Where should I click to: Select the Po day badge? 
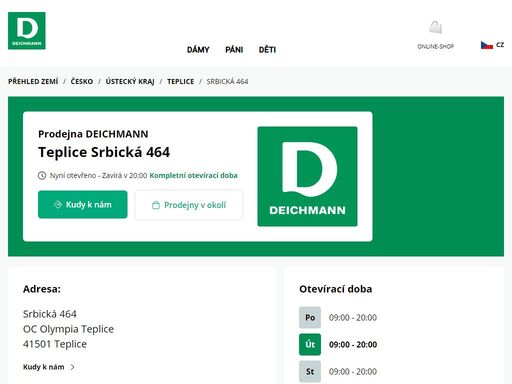[x=310, y=317]
